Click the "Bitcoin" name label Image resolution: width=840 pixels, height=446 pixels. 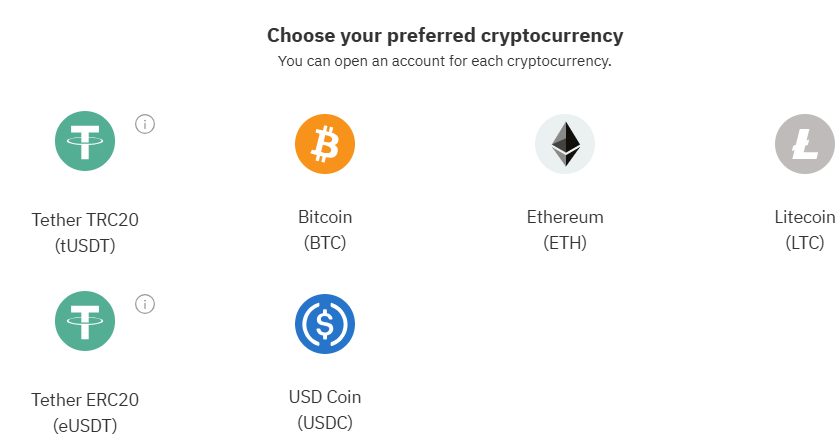(325, 217)
